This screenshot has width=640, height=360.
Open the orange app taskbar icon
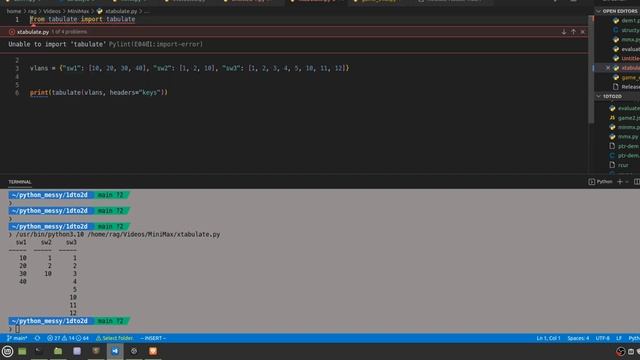tap(153, 351)
